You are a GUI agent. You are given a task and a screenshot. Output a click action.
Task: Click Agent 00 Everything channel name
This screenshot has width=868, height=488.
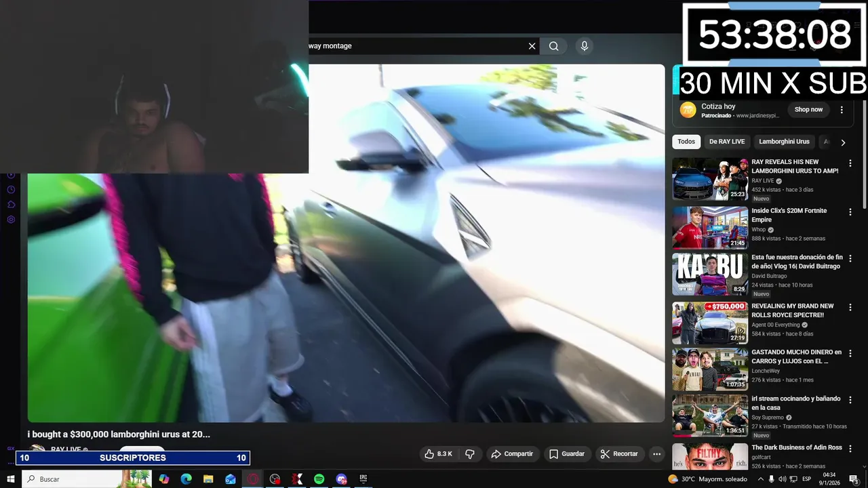775,325
